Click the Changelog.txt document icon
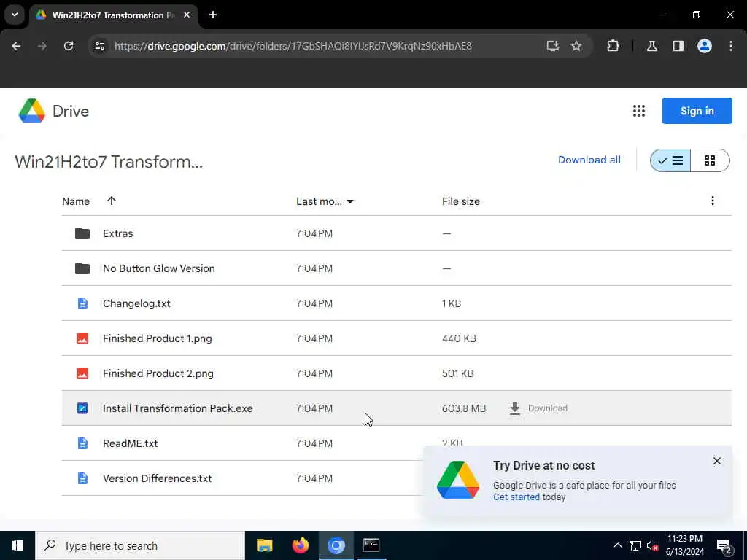747x560 pixels. click(82, 303)
